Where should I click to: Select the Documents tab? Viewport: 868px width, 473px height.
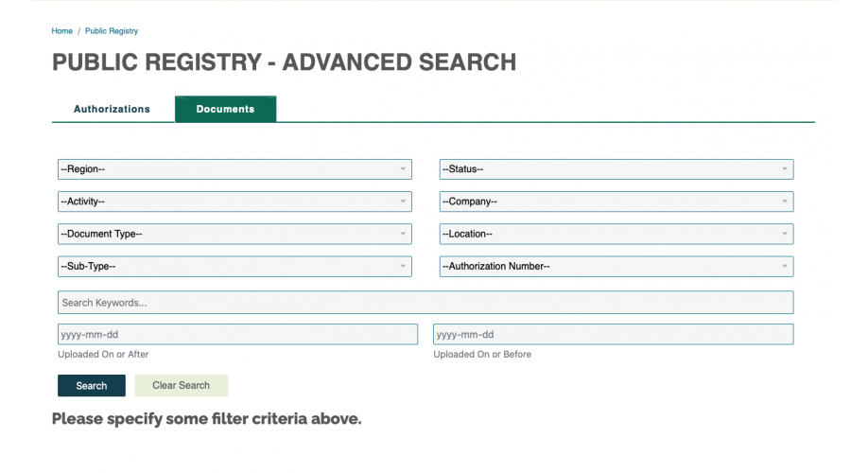(225, 109)
